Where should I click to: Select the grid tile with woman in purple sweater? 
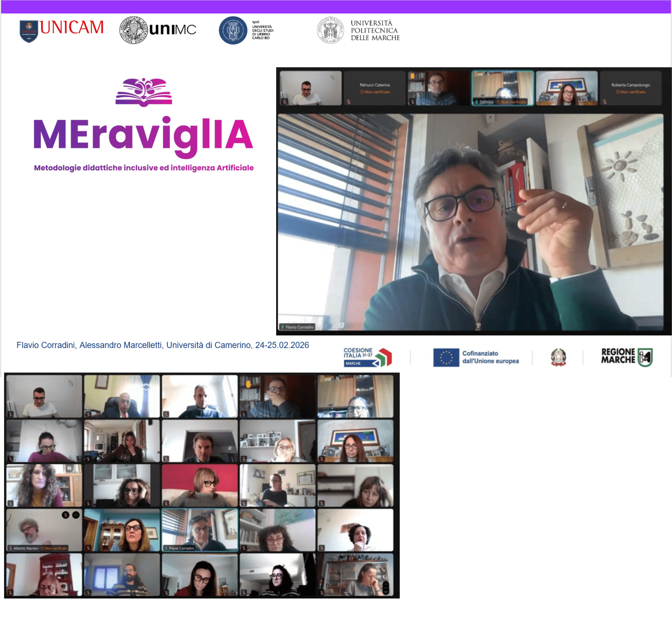[44, 441]
